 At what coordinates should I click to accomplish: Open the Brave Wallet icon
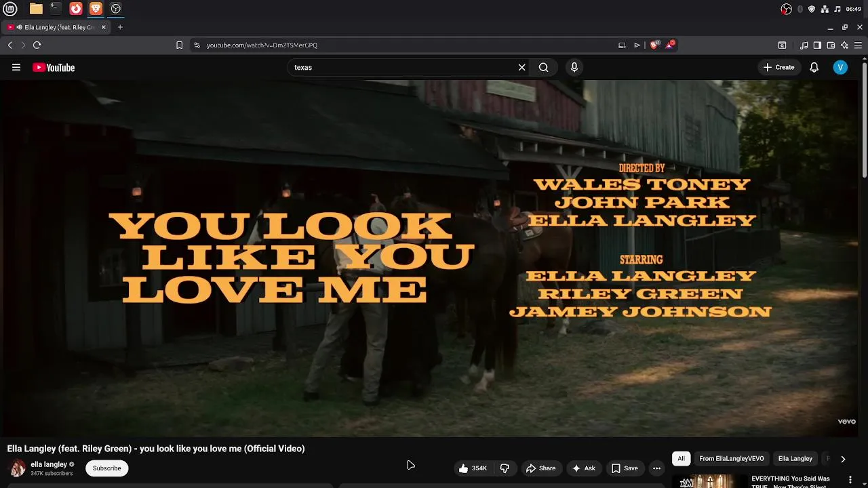tap(831, 45)
